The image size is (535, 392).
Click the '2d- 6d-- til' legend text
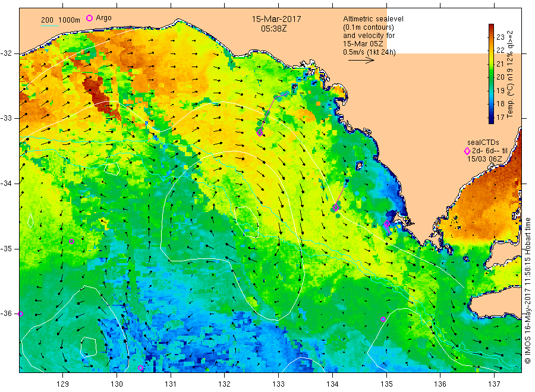490,151
